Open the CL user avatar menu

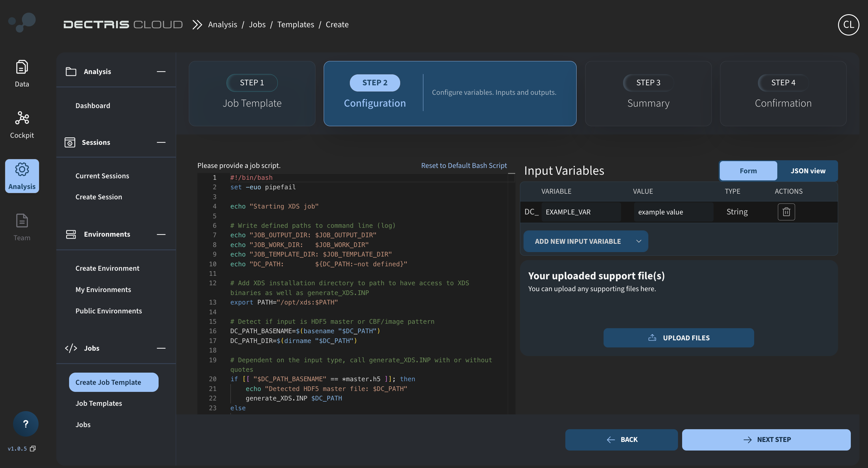click(848, 25)
